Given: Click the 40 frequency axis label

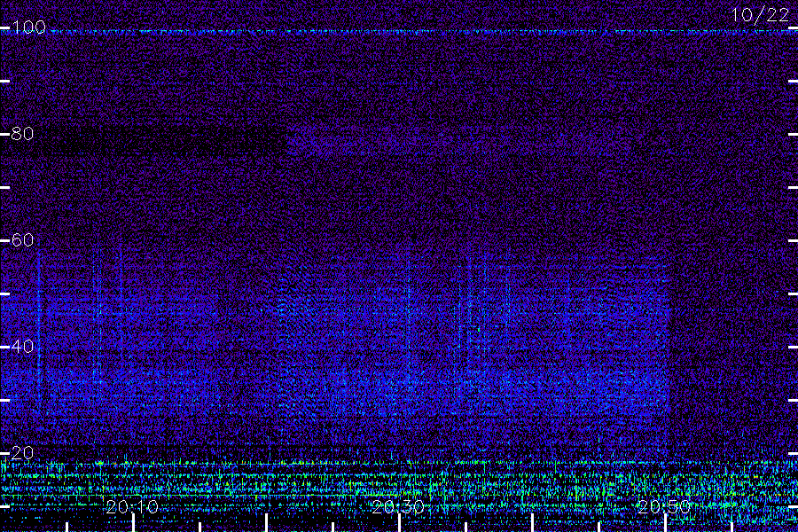Looking at the screenshot, I should [x=22, y=347].
